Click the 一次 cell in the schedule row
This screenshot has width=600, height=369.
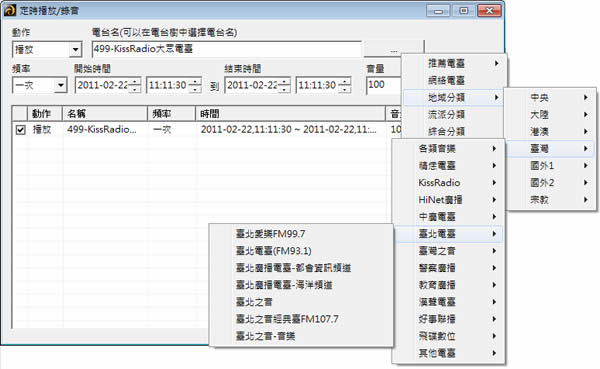click(x=162, y=129)
